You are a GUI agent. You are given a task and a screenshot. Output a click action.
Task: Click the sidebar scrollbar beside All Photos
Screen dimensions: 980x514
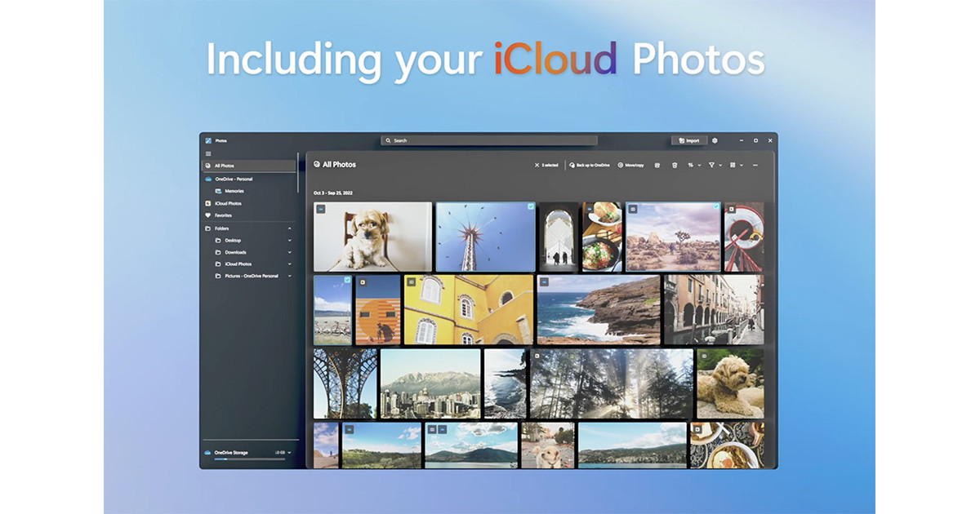298,171
